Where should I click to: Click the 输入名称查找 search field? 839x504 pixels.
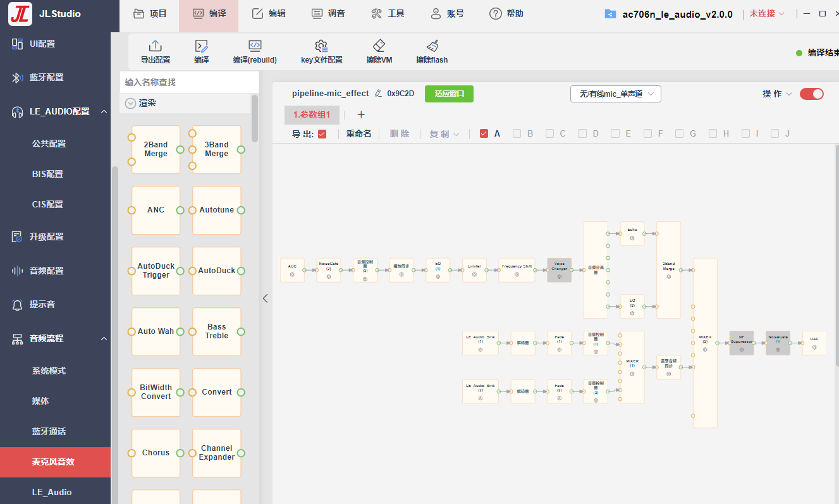[x=189, y=82]
